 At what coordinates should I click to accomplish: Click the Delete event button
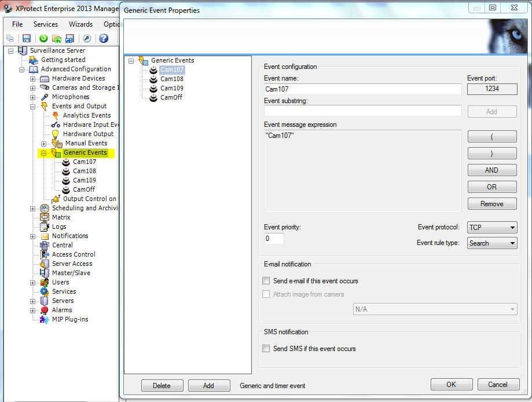pos(162,386)
